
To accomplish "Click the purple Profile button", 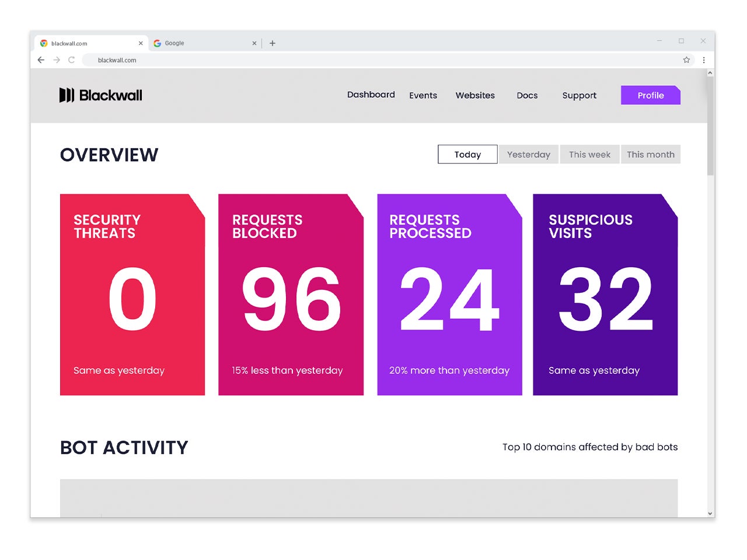I will (651, 95).
